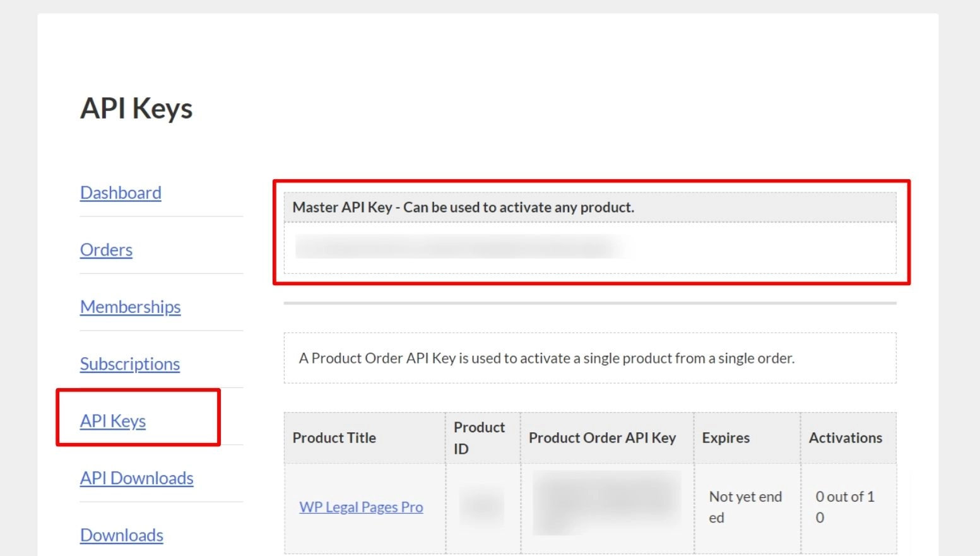The width and height of the screenshot is (980, 556).
Task: Click the Product ID column header
Action: tap(480, 437)
